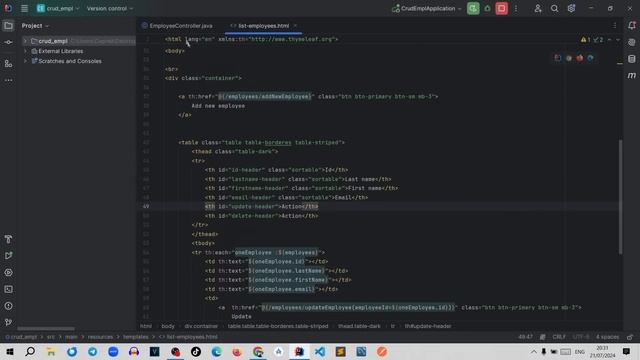Open the 49:47 line column indicator
This screenshot has height=360, width=640.
(525, 337)
